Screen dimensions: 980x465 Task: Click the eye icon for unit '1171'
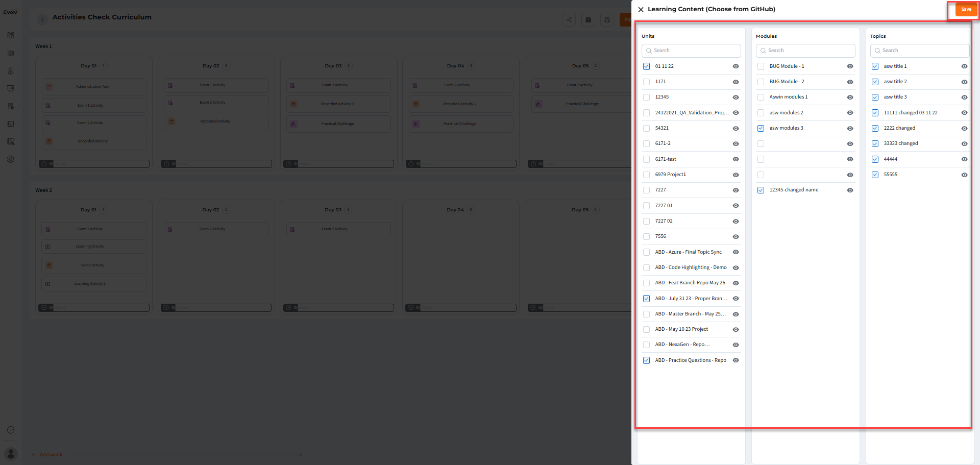tap(736, 82)
